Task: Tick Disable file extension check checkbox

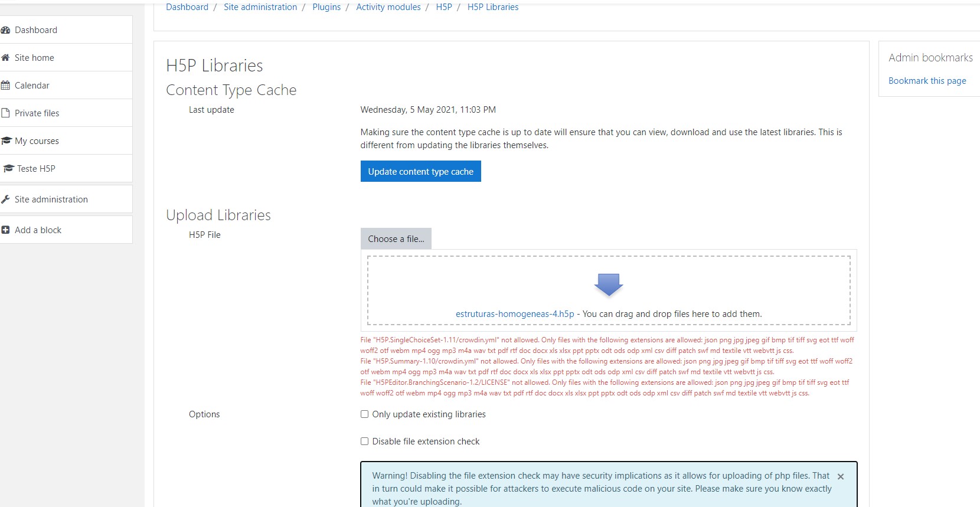Action: (364, 441)
